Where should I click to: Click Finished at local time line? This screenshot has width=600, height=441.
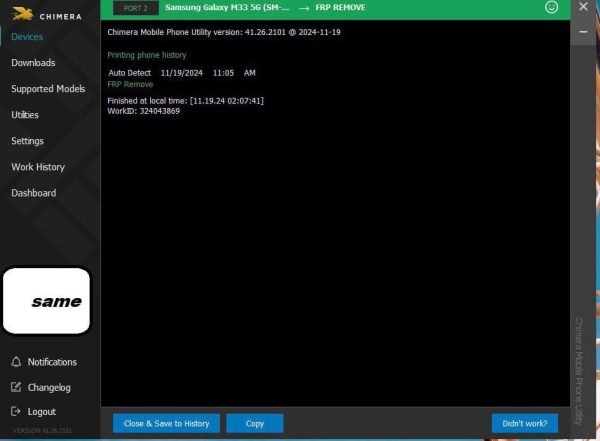click(x=186, y=101)
